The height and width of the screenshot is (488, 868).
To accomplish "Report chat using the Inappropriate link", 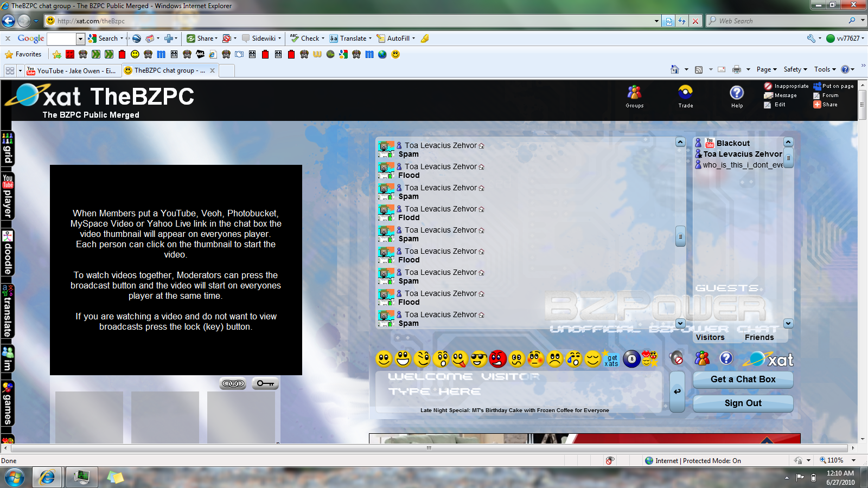I will pos(786,86).
